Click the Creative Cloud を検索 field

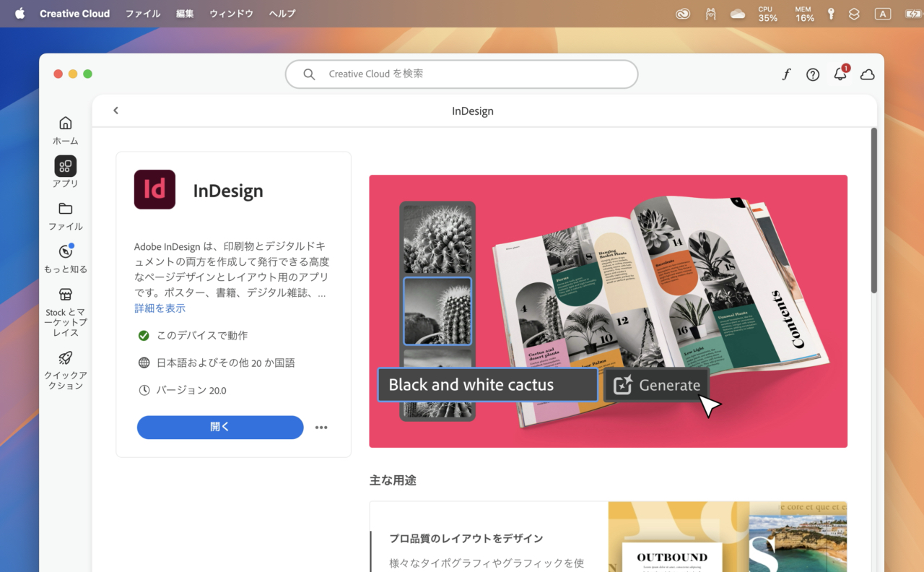click(x=462, y=74)
